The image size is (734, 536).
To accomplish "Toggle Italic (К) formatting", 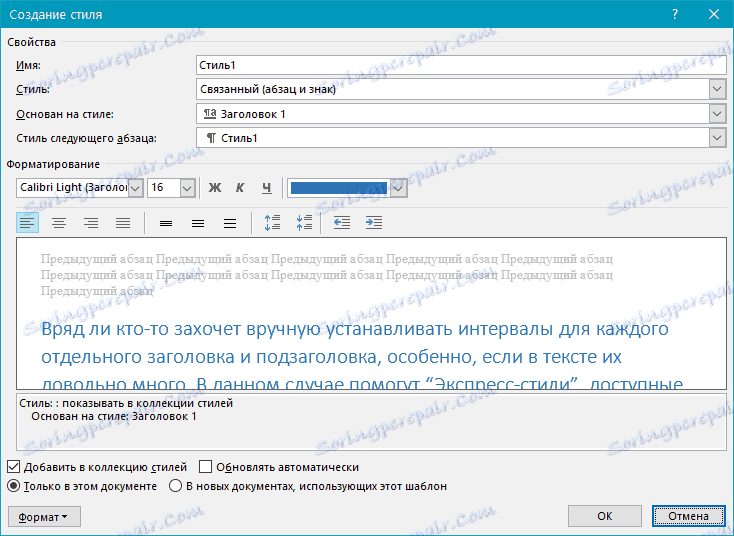I will click(240, 188).
